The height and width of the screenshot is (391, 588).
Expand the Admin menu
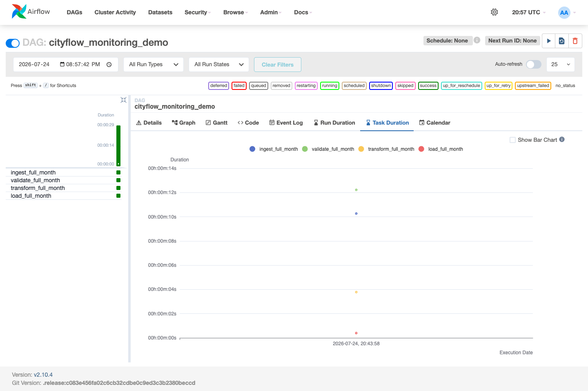[271, 12]
